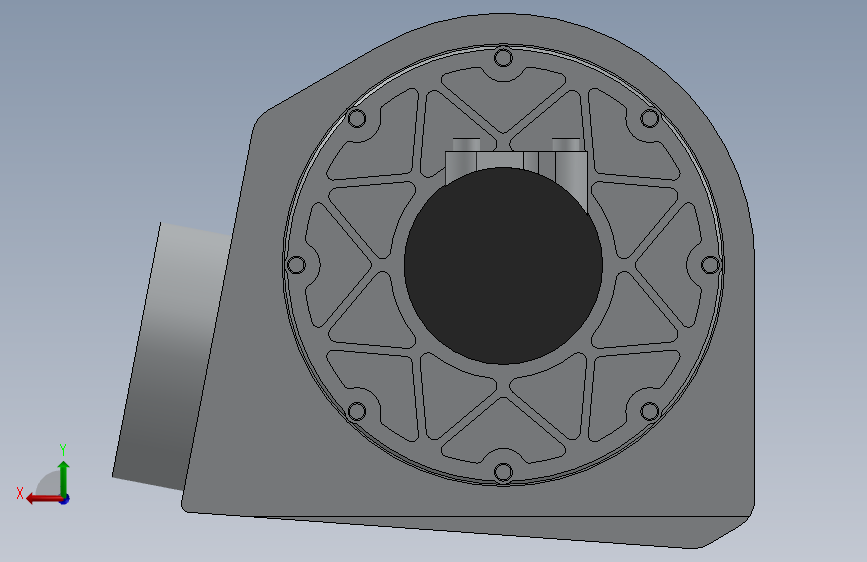The height and width of the screenshot is (562, 867).
Task: Select the dark circular center bore
Action: coord(503,266)
